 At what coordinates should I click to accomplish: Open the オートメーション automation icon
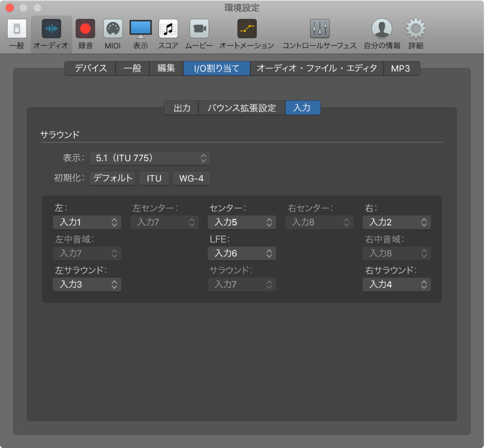click(247, 29)
